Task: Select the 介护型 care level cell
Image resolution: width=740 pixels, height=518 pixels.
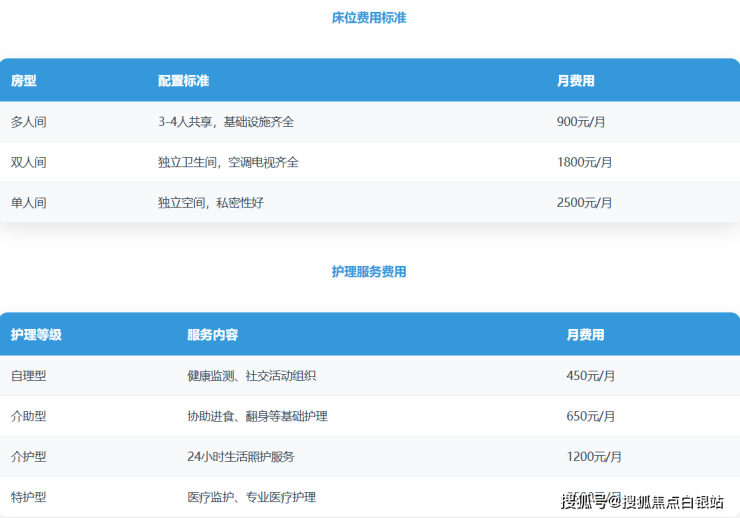Action: pyautogui.click(x=29, y=456)
